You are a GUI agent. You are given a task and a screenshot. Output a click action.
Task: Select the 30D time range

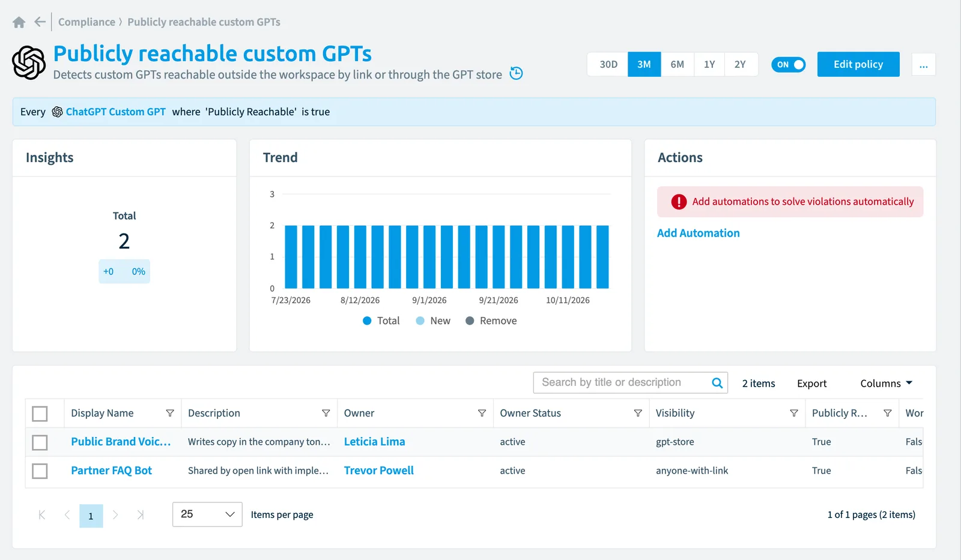(x=608, y=64)
